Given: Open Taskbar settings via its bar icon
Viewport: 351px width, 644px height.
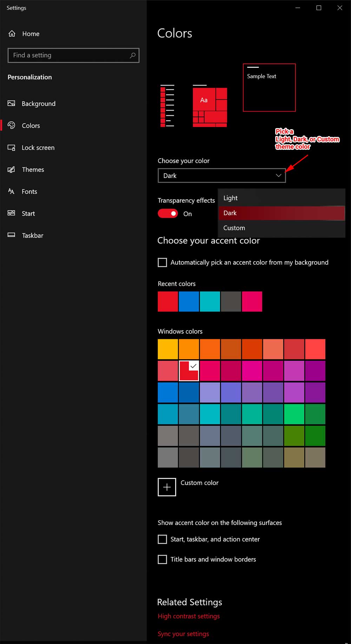Looking at the screenshot, I should 12,235.
